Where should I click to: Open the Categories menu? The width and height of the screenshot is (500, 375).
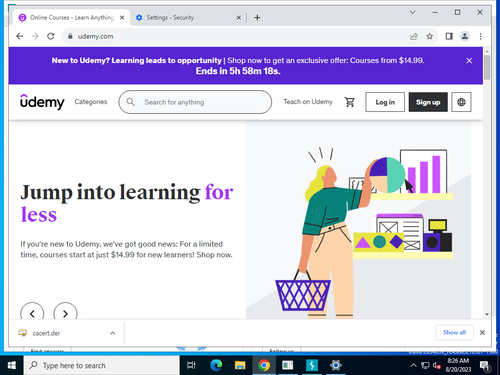91,102
